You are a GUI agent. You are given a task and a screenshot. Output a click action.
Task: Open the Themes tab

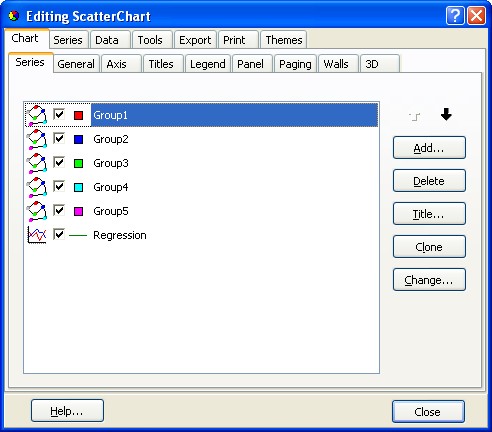point(284,40)
